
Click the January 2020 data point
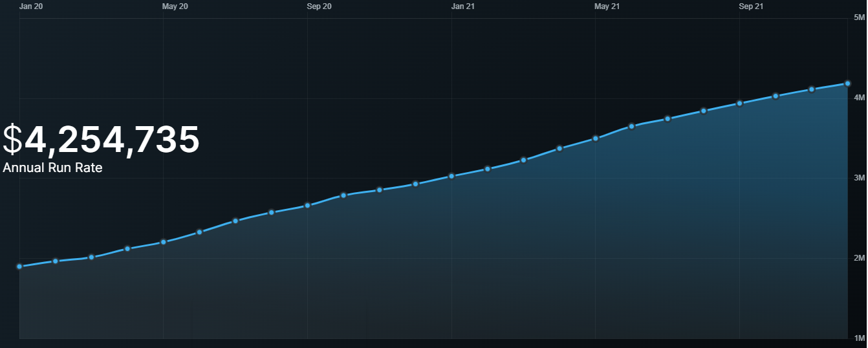(19, 266)
